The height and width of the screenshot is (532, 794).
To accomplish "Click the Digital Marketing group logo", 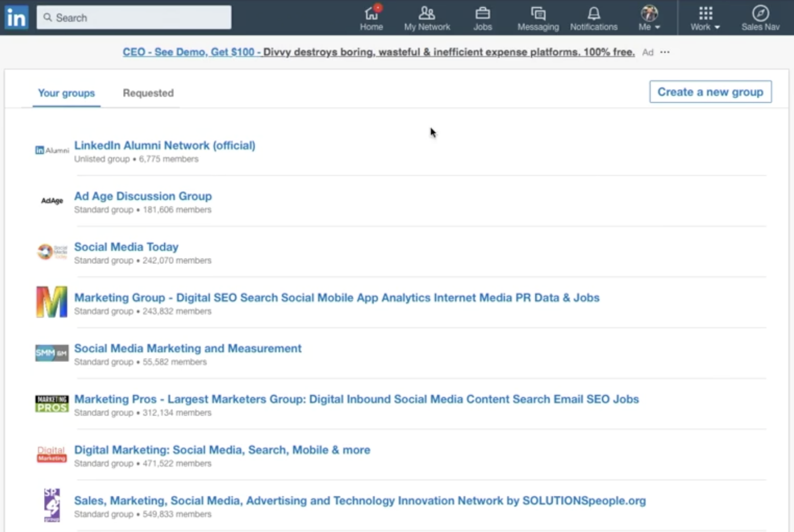I will [x=51, y=454].
